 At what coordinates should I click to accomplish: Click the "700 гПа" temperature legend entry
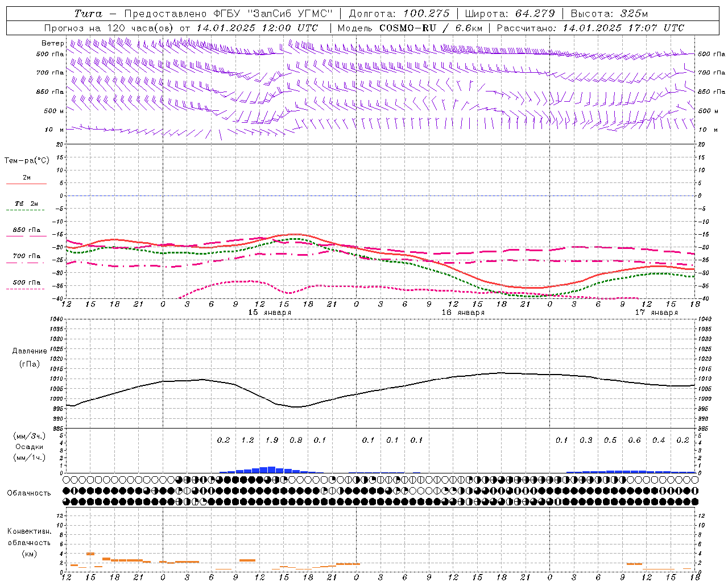[27, 256]
